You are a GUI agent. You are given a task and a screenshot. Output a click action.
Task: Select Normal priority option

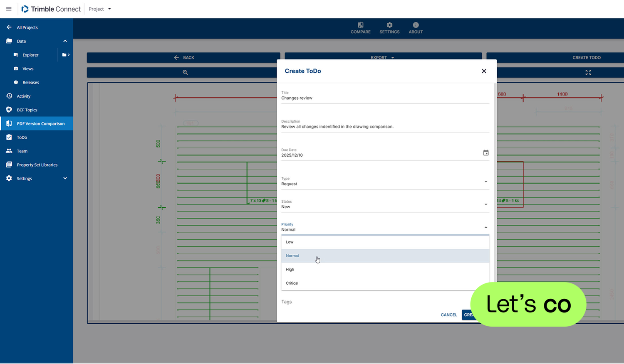[x=385, y=256]
